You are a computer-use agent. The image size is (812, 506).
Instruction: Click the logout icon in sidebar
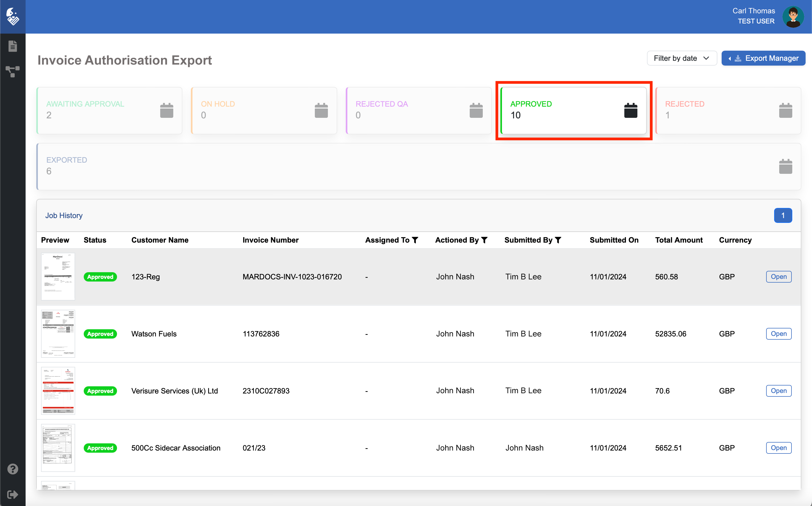(x=13, y=494)
